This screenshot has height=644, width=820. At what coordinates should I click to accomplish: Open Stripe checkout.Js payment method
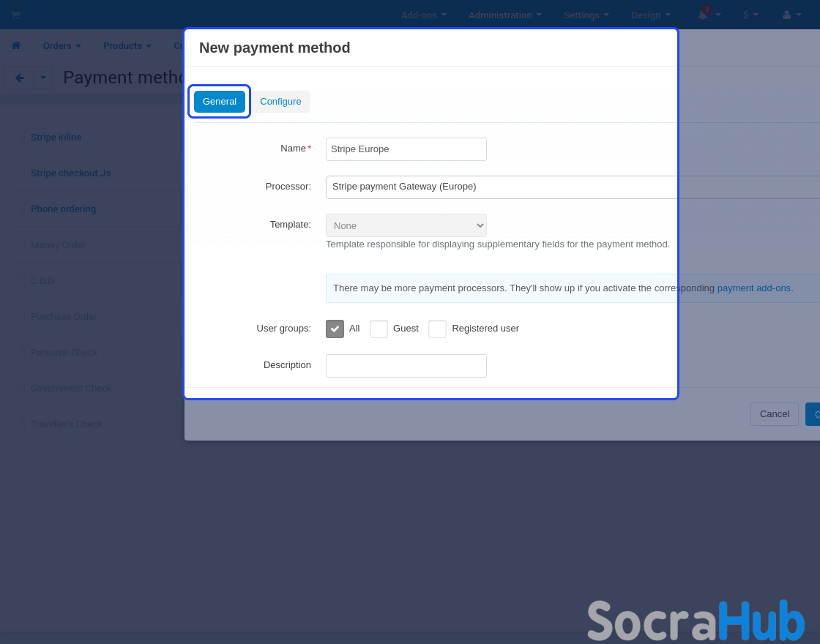coord(70,173)
